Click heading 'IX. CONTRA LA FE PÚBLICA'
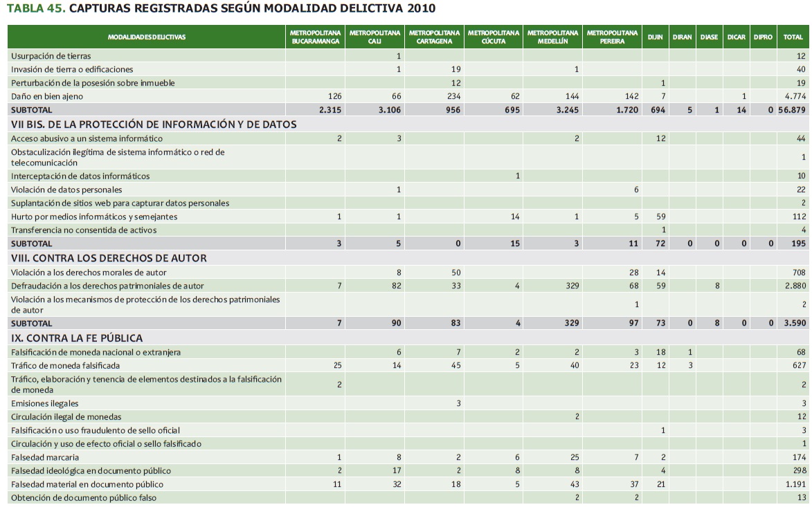The height and width of the screenshot is (507, 812). 76,338
